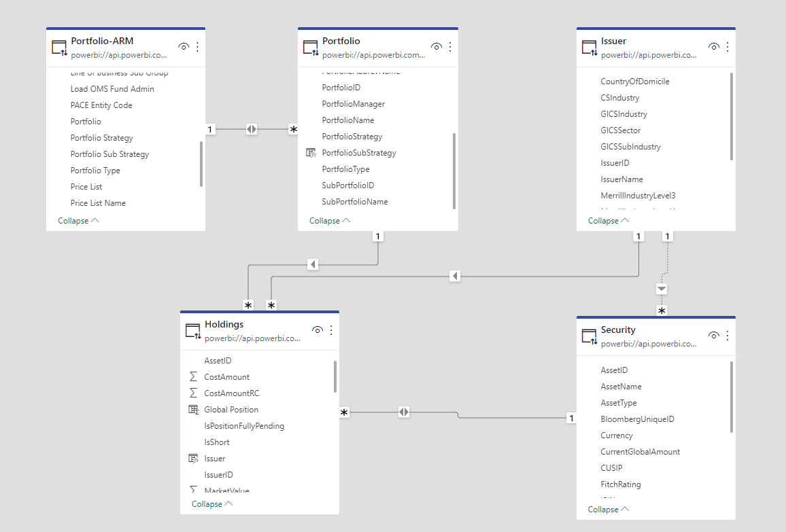Image resolution: width=786 pixels, height=532 pixels.
Task: Select MerrillIndustryLevel3 field
Action: click(638, 196)
